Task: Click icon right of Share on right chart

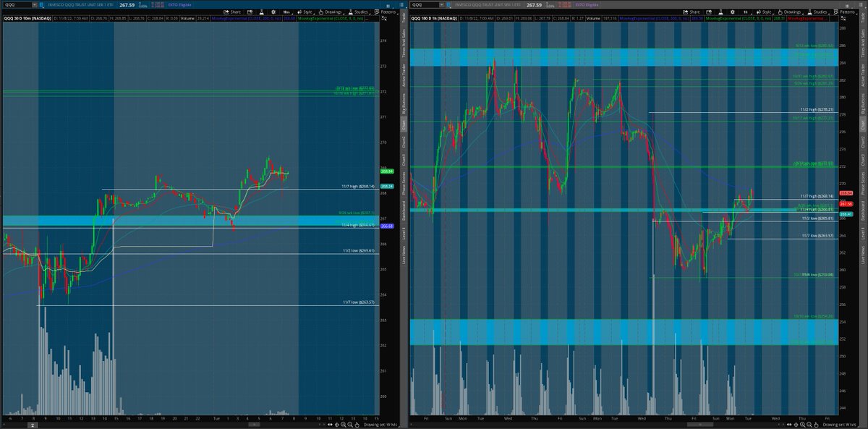Action: 709,12
